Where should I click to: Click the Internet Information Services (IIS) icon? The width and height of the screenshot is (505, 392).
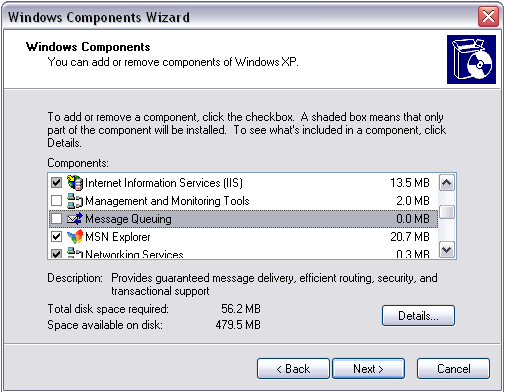tap(75, 183)
